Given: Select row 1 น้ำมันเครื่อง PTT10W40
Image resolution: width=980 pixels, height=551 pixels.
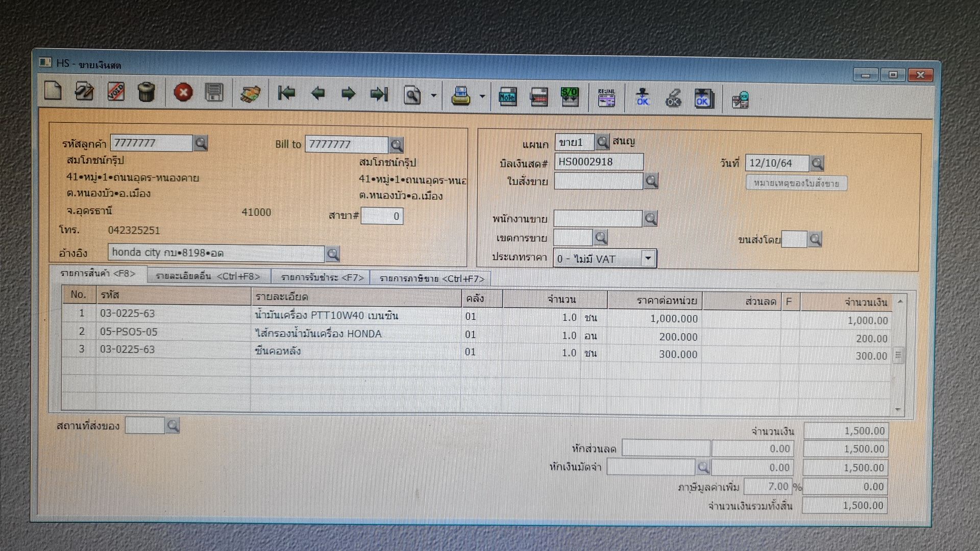Looking at the screenshot, I should coord(477,317).
